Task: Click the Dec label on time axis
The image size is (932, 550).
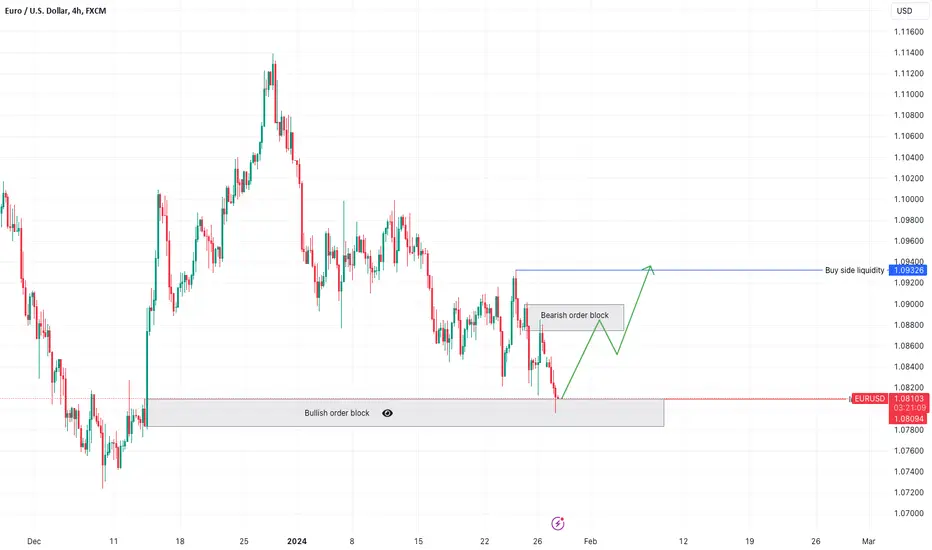Action: pyautogui.click(x=34, y=541)
